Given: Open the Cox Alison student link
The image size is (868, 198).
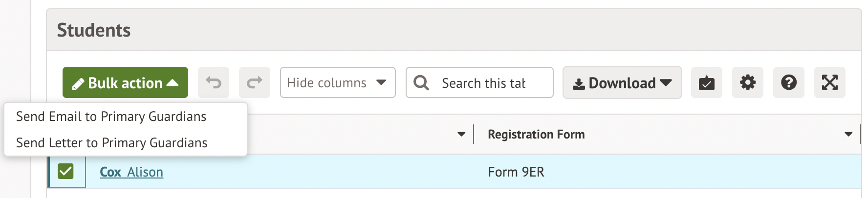Looking at the screenshot, I should tap(131, 172).
